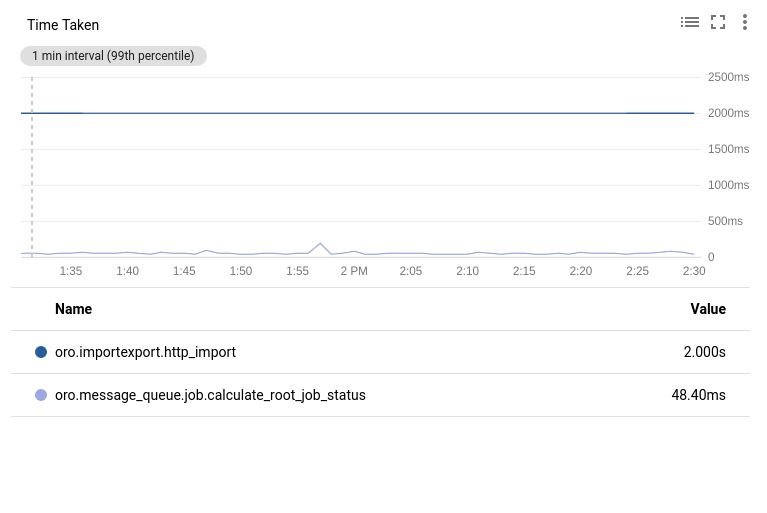767x513 pixels.
Task: Expand chart to full screen
Action: (718, 22)
